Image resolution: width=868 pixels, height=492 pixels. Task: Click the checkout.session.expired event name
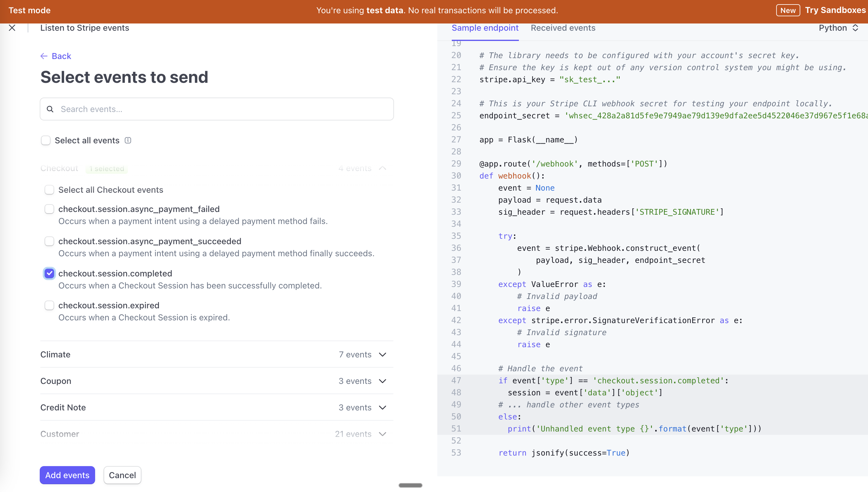pos(109,306)
